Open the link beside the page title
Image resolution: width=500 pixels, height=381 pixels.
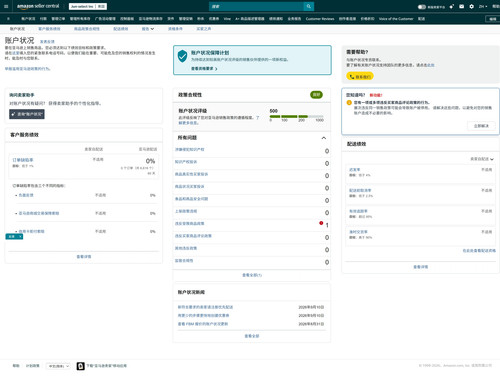tap(47, 42)
